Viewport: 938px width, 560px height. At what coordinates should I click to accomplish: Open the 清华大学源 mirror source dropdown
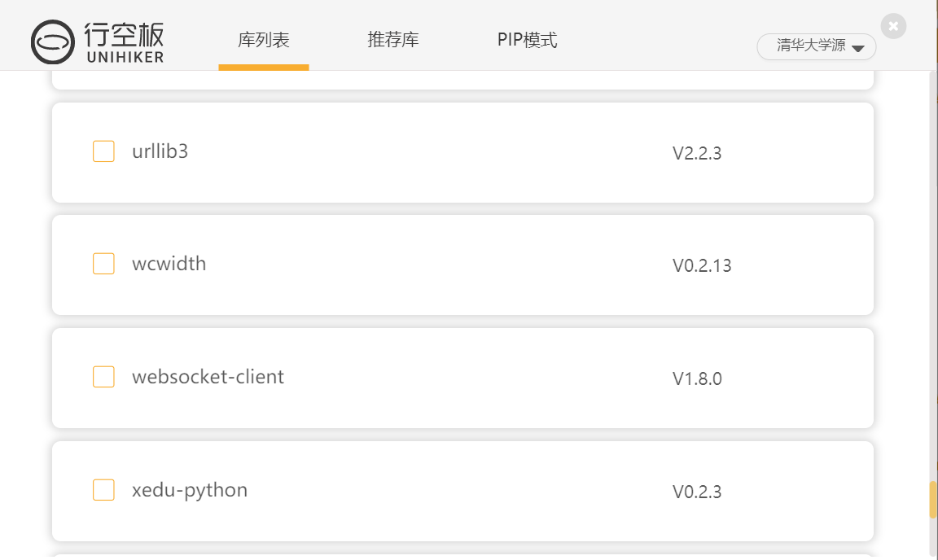pos(817,46)
